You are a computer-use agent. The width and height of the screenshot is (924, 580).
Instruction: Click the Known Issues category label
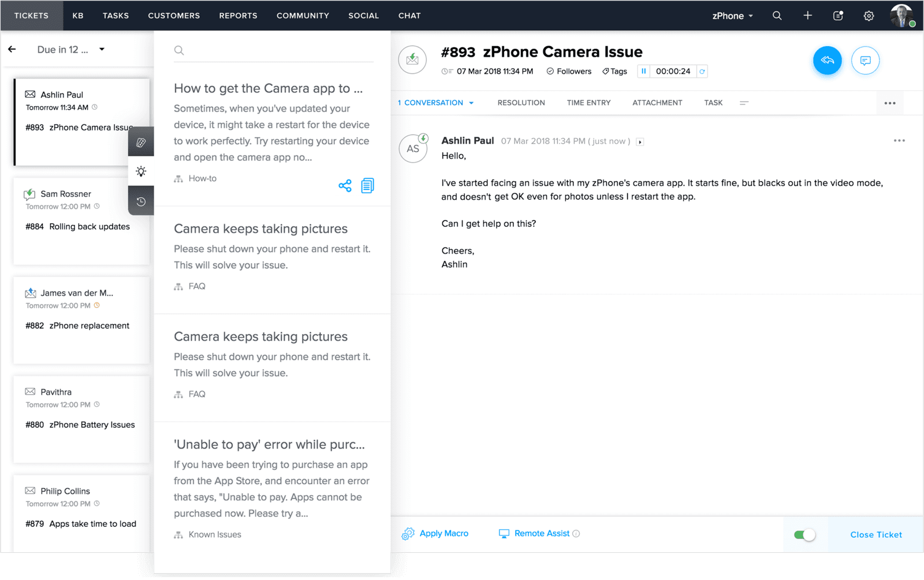[215, 535]
